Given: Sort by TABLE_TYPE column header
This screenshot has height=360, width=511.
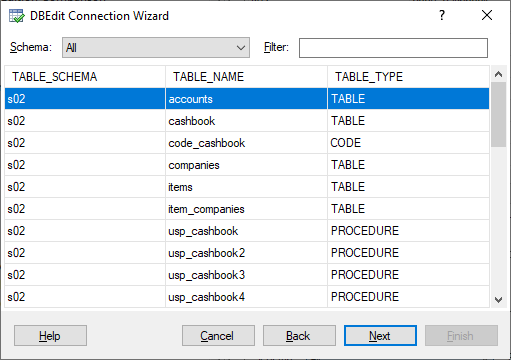Looking at the screenshot, I should pos(408,77).
